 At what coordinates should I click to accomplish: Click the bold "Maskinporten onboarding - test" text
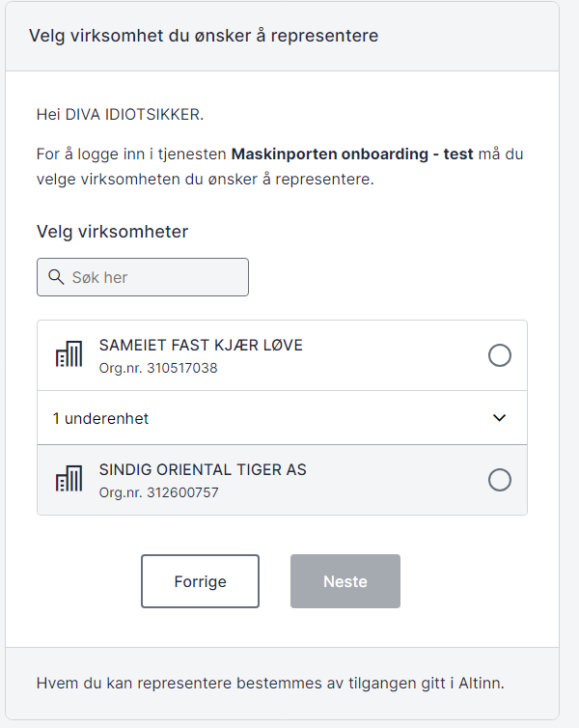click(352, 154)
